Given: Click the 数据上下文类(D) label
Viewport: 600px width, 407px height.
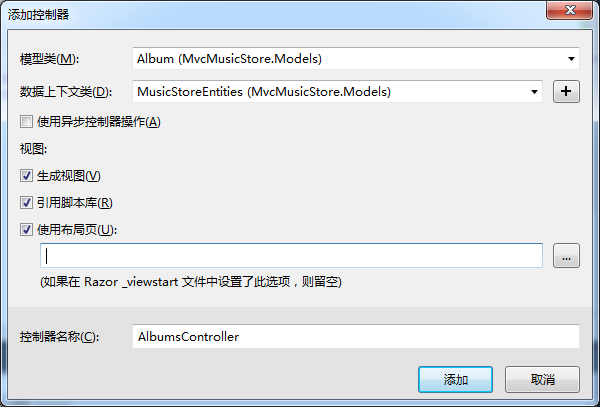Looking at the screenshot, I should pyautogui.click(x=66, y=92).
